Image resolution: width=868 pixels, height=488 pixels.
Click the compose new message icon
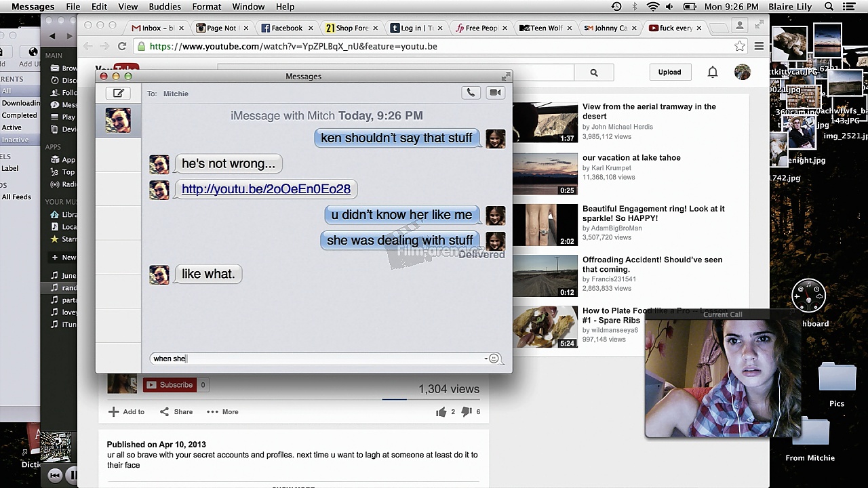tap(118, 93)
